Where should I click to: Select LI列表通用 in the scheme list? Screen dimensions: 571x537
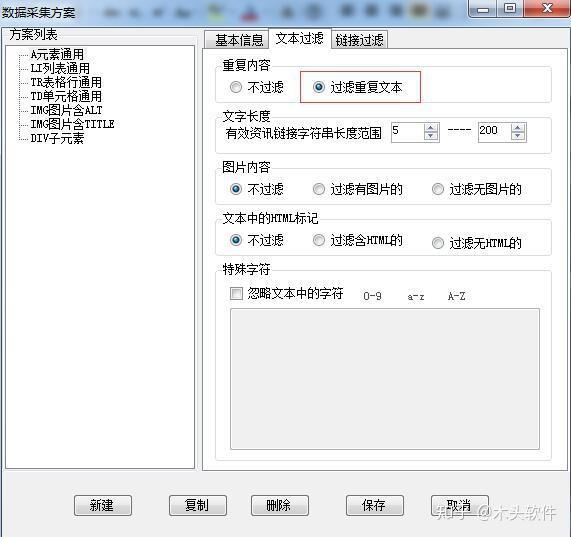tap(60, 68)
